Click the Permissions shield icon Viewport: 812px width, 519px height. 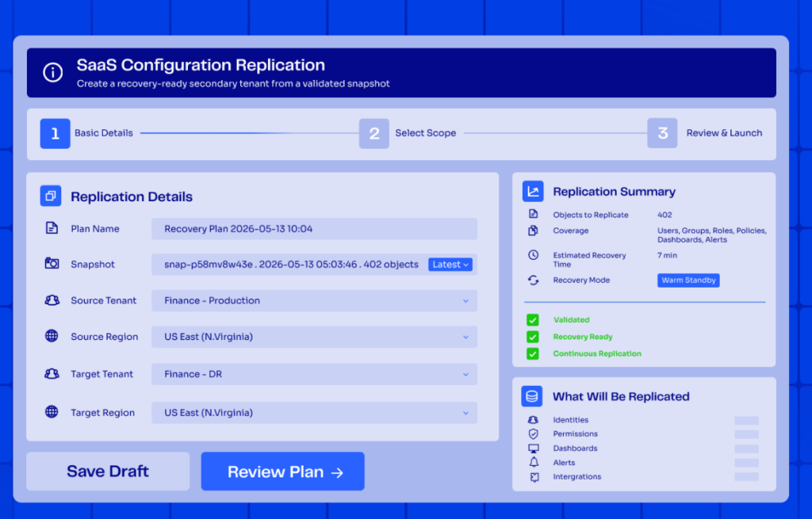click(x=534, y=433)
